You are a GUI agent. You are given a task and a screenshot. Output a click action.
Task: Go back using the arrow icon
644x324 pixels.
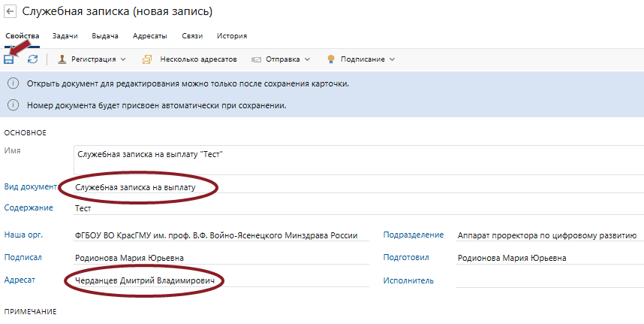pos(11,12)
